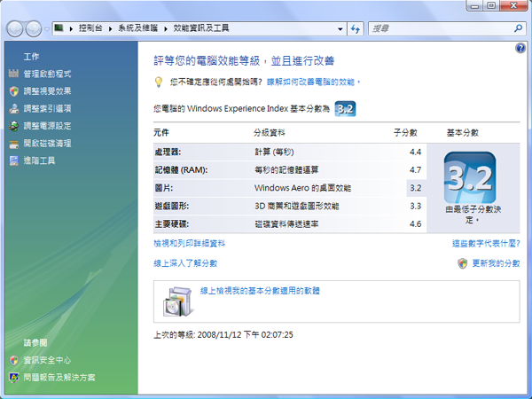Select the 效能資訊及工具 breadcrumb
Viewport: 532px width, 399px height.
pyautogui.click(x=201, y=28)
